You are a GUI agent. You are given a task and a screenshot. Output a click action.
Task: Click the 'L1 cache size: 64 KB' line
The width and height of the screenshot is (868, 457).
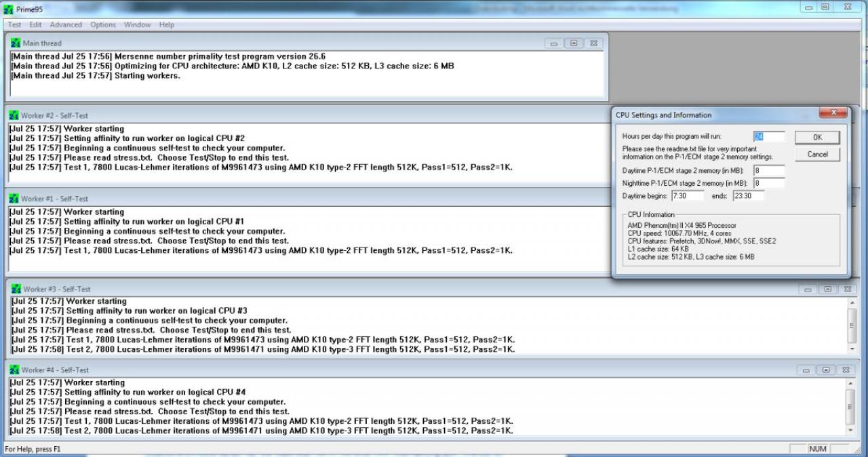(x=658, y=249)
